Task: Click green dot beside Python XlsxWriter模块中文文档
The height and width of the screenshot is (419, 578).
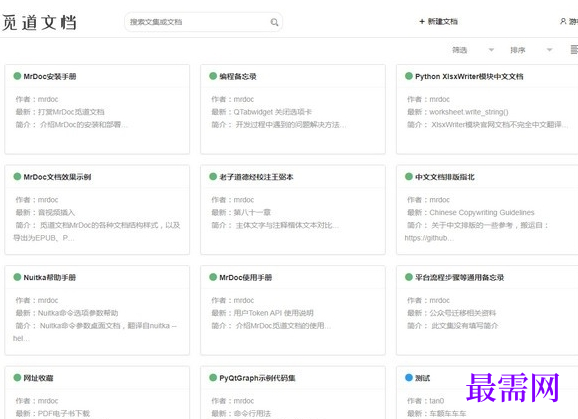Action: [x=408, y=76]
